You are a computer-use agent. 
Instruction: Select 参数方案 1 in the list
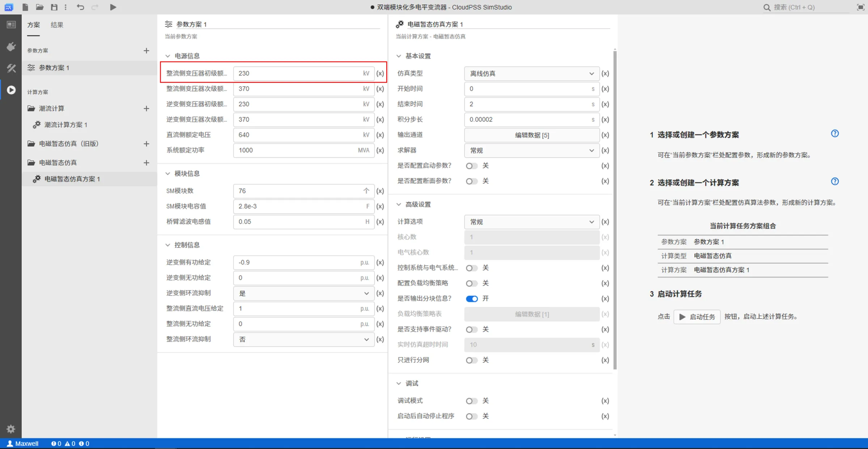[89, 68]
